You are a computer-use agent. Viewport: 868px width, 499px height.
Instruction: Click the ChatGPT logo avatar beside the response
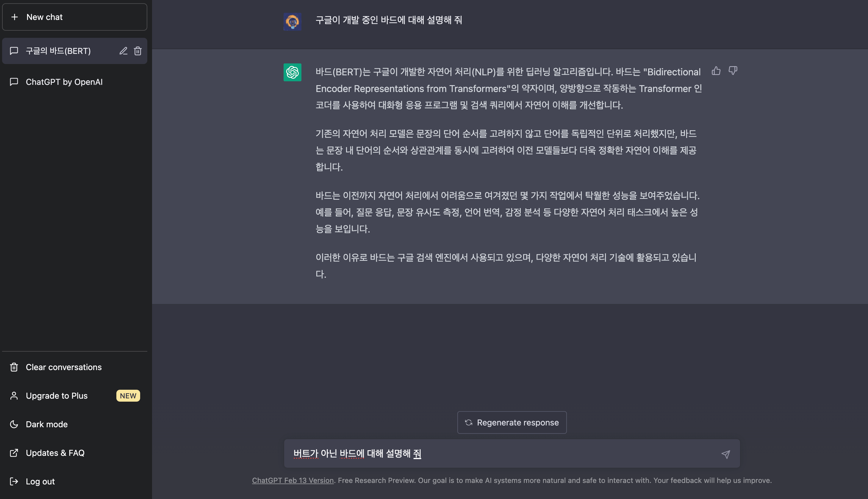click(292, 72)
